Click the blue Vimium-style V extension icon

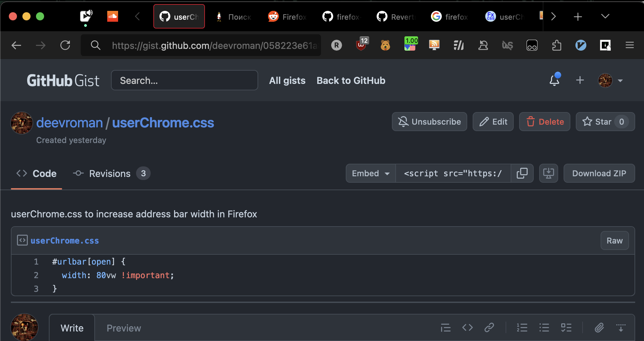(581, 45)
